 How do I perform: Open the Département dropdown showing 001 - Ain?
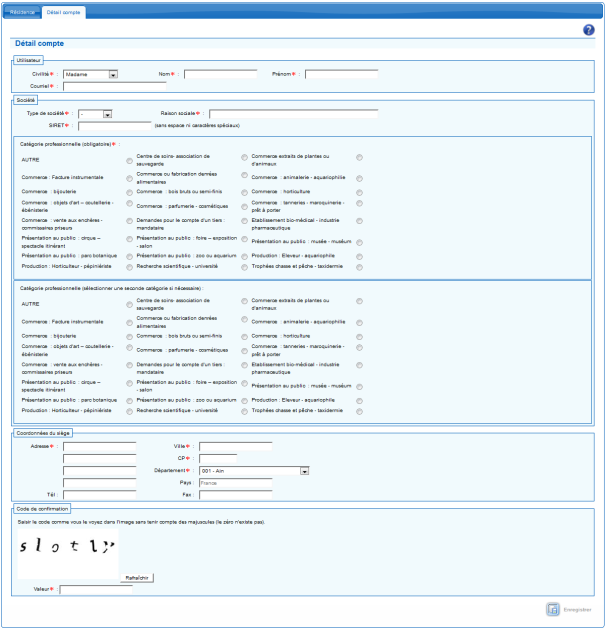tap(254, 471)
